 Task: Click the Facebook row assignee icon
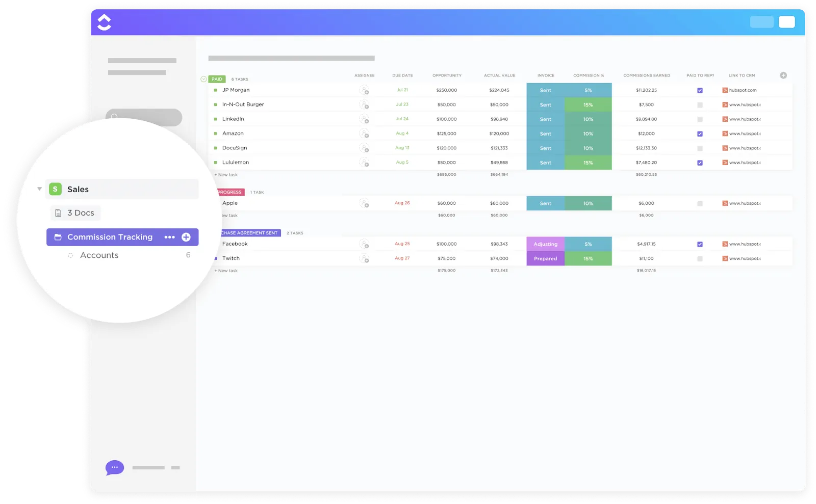(364, 244)
